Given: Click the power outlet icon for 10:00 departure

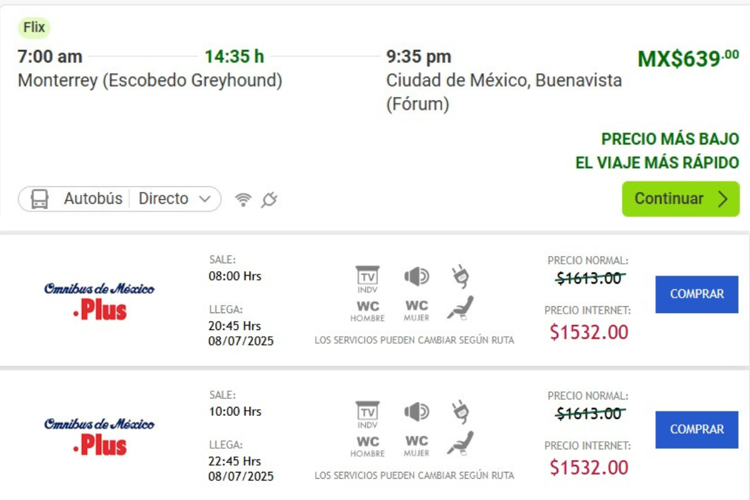Looking at the screenshot, I should (x=460, y=411).
